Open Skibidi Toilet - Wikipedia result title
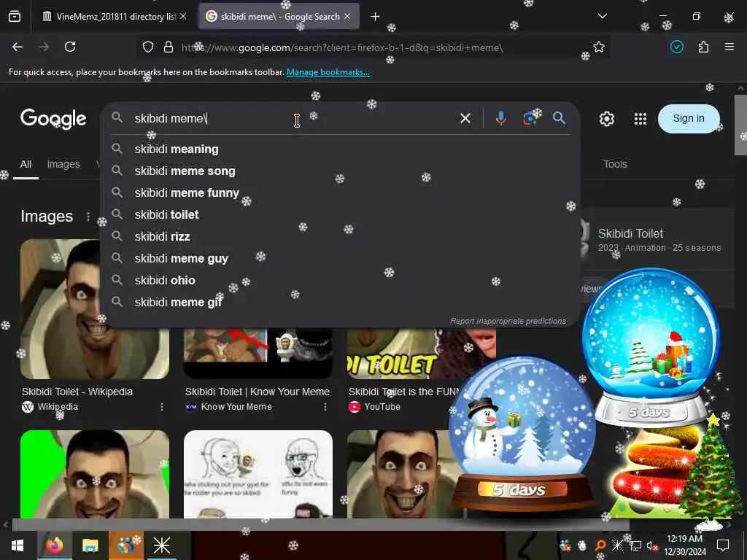This screenshot has width=747, height=560. (x=77, y=392)
